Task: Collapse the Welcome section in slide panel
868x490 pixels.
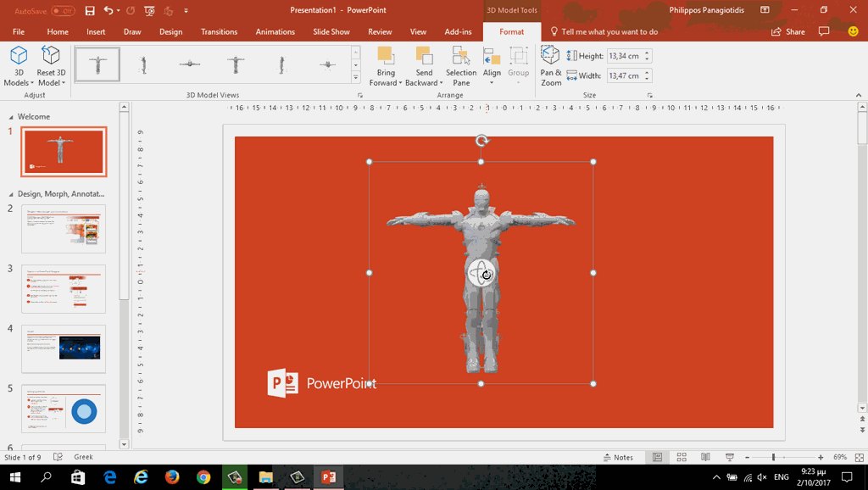Action: (x=11, y=117)
